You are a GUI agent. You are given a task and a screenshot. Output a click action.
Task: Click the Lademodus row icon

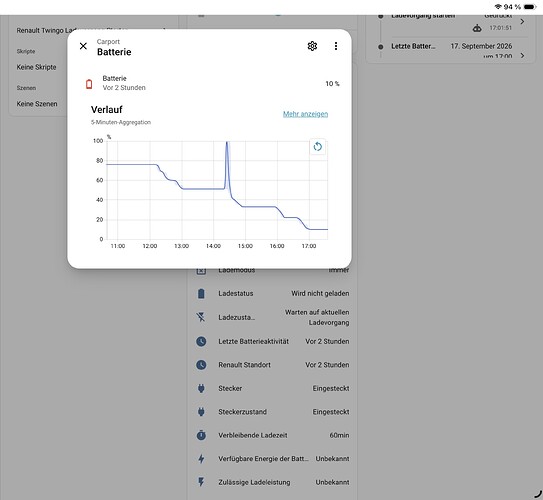pos(201,271)
